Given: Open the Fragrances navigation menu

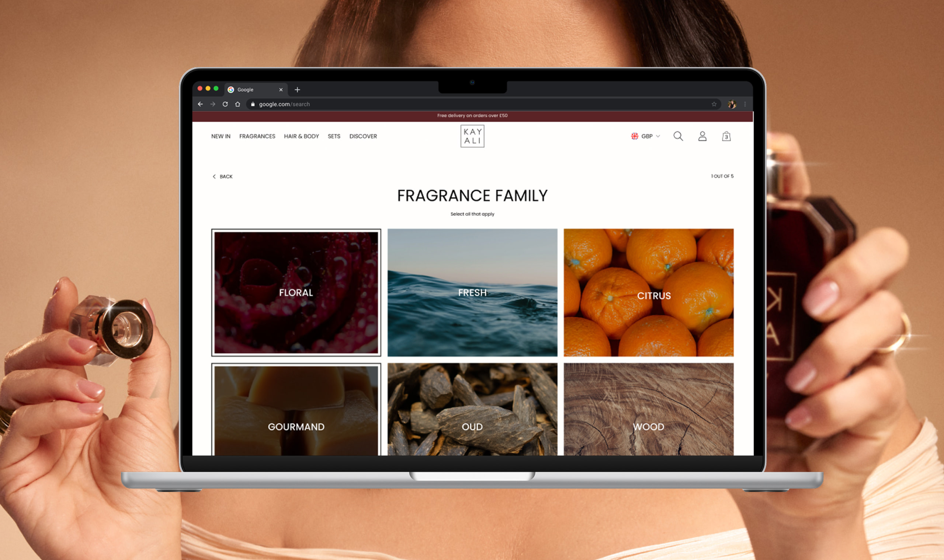Looking at the screenshot, I should coord(257,136).
